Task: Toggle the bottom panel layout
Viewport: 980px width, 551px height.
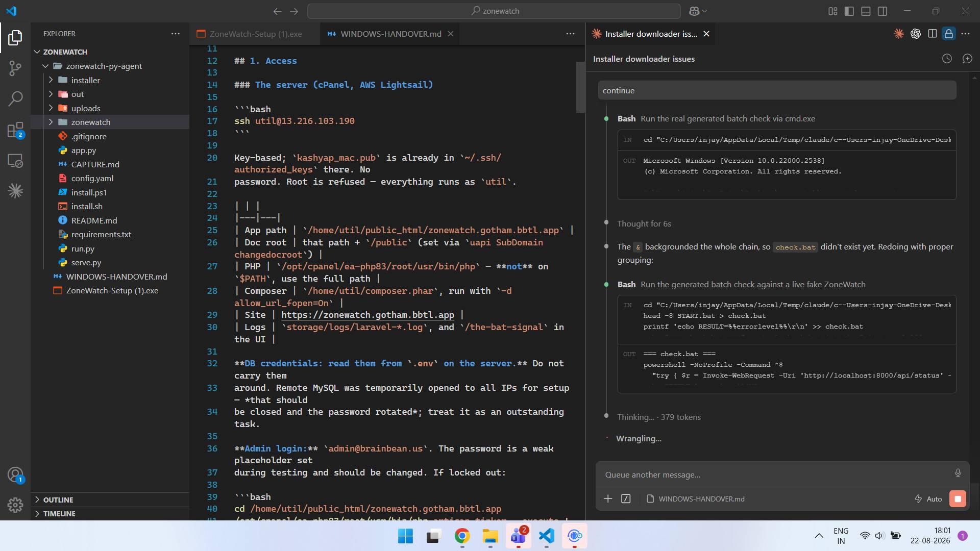Action: pos(866,11)
